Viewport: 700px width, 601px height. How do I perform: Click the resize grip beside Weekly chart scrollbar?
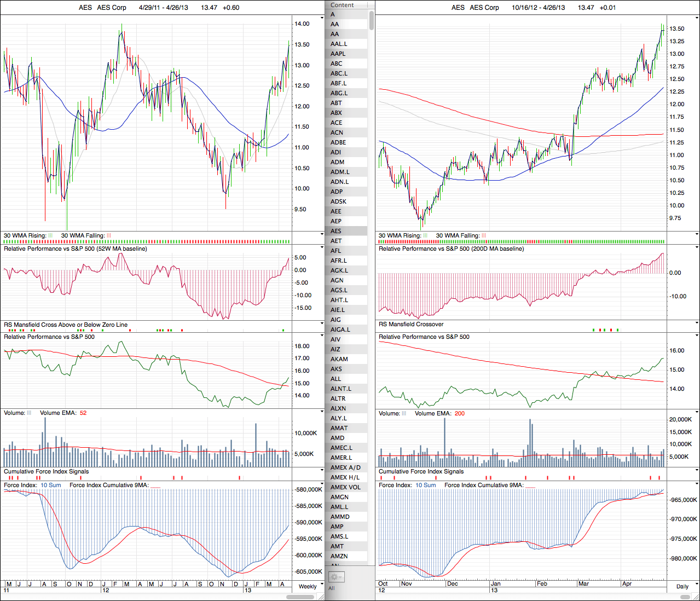[322, 597]
